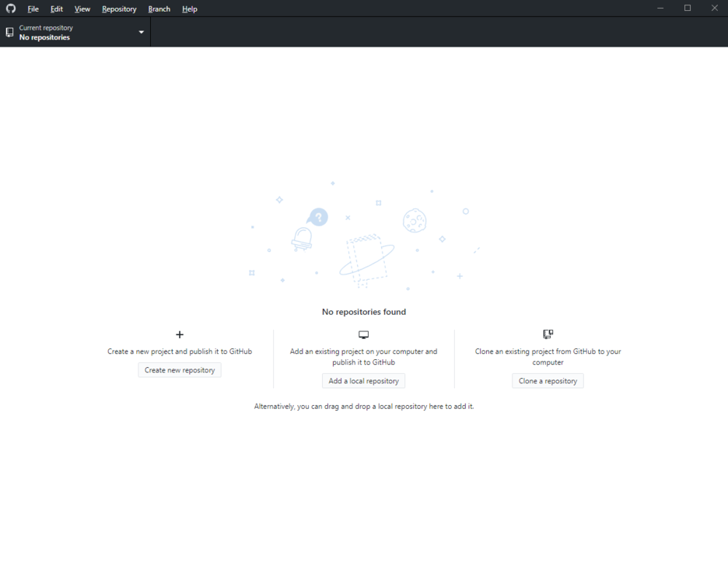Open the View menu
The image size is (728, 577).
tap(82, 9)
